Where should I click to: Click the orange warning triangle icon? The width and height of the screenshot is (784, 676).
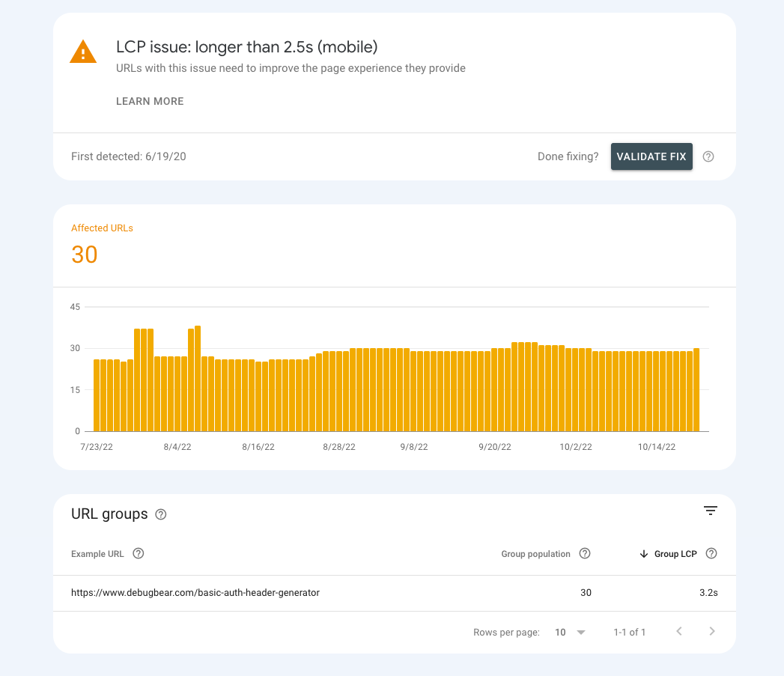coord(83,52)
